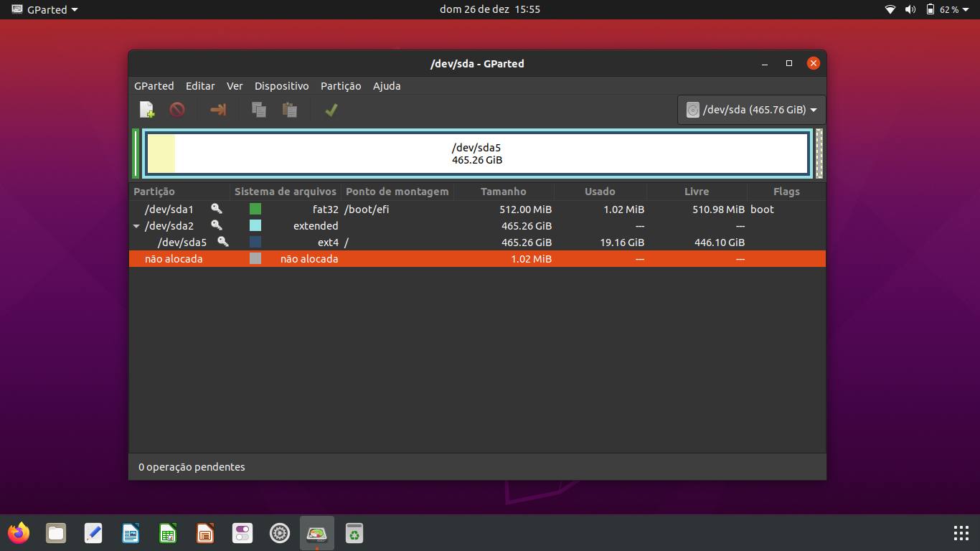Click the Delete partition toolbar icon
Viewport: 980px width, 551px height.
pos(177,110)
